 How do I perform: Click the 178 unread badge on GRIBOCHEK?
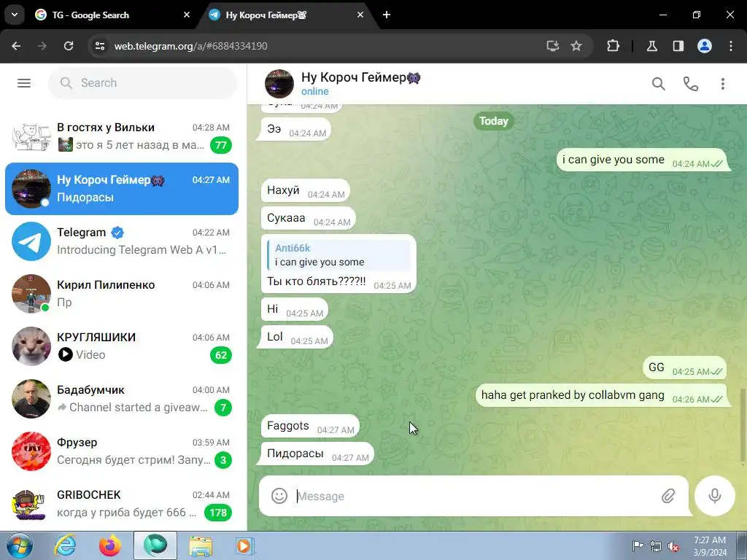click(218, 513)
